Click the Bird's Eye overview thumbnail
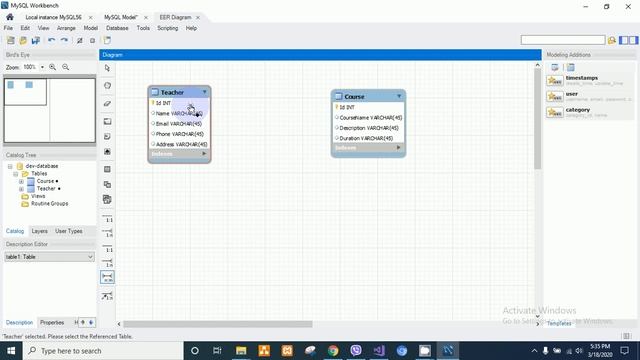The image size is (640, 360). [49, 110]
